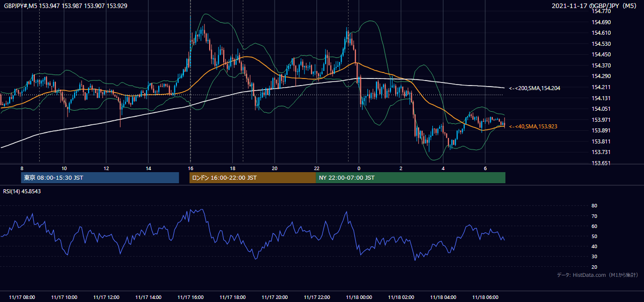Click price scale value 153.891
The width and height of the screenshot is (644, 302).
click(x=601, y=130)
